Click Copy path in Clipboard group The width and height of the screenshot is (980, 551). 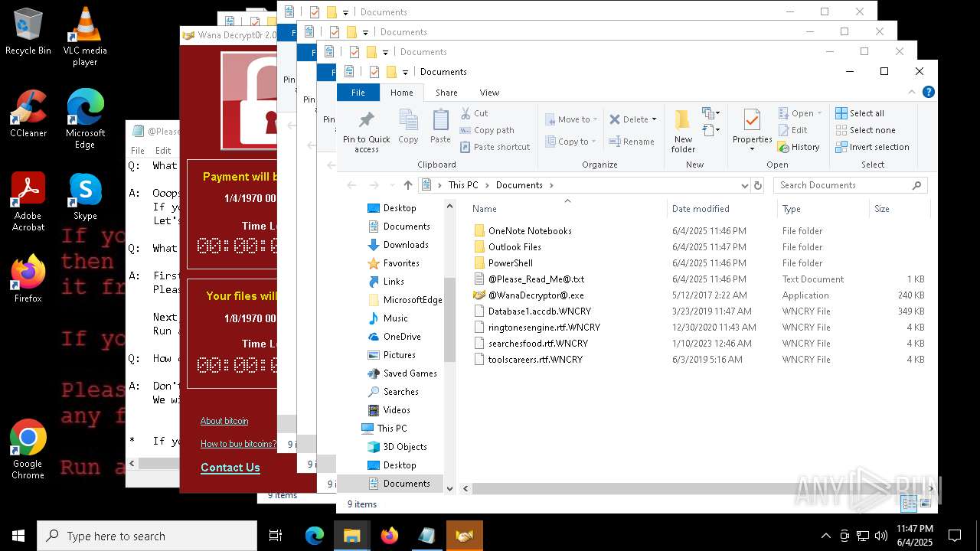click(x=487, y=130)
